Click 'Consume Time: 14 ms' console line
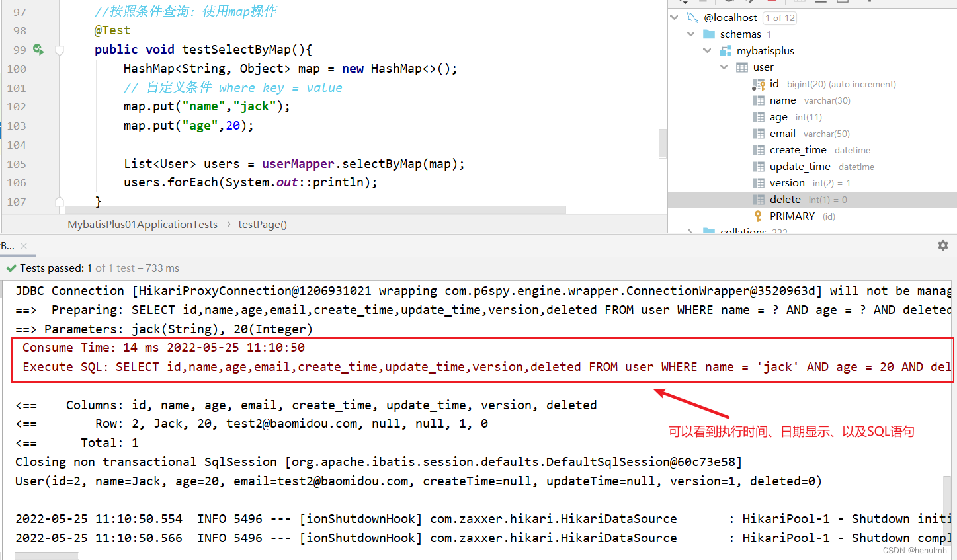The width and height of the screenshot is (957, 560). pos(163,348)
